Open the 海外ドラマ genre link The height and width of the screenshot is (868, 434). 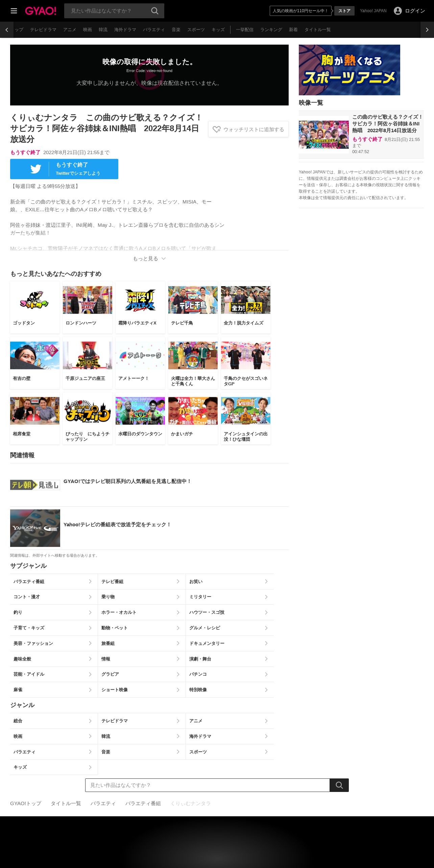click(x=230, y=736)
